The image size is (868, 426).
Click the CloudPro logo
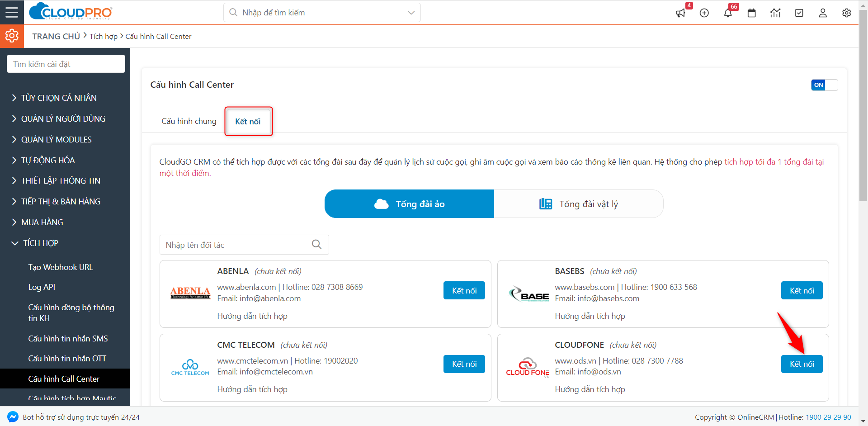pos(71,12)
